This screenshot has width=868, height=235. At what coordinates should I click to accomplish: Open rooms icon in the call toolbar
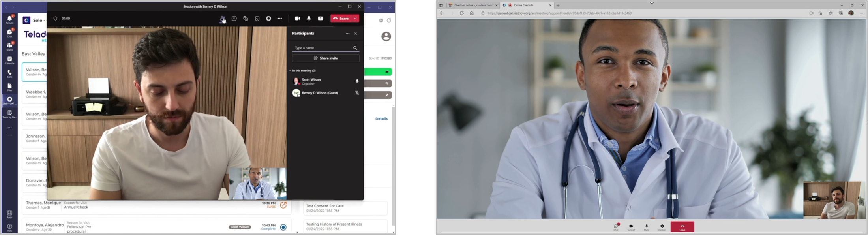pyautogui.click(x=257, y=19)
